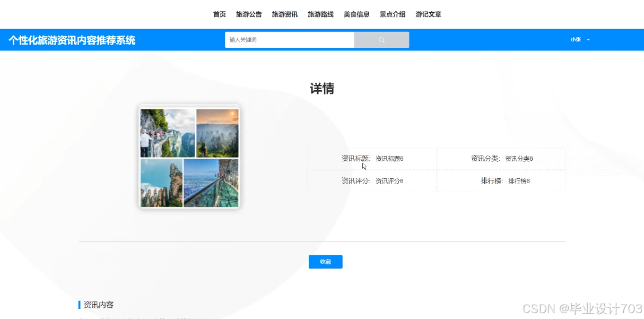This screenshot has height=319, width=644.
Task: Click the 个性化旅游资讯内容推荐系统 site title
Action: [72, 40]
